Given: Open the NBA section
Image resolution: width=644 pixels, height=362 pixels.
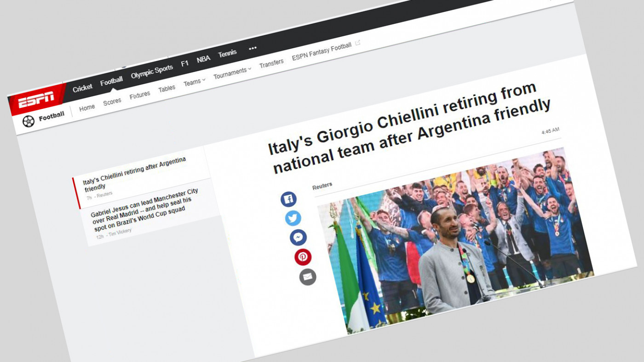Looking at the screenshot, I should coord(203,59).
